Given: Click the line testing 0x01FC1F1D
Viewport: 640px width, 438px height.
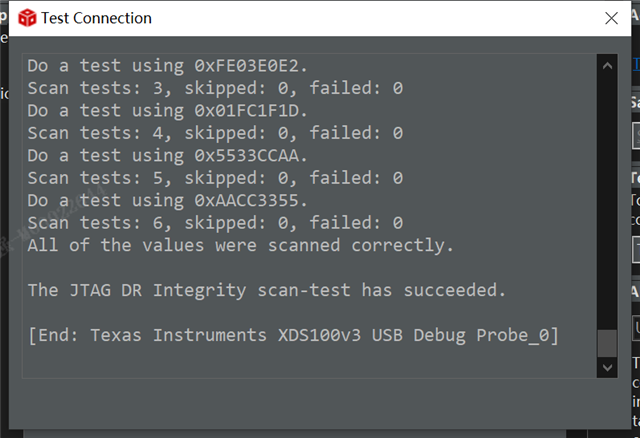Looking at the screenshot, I should (x=167, y=110).
